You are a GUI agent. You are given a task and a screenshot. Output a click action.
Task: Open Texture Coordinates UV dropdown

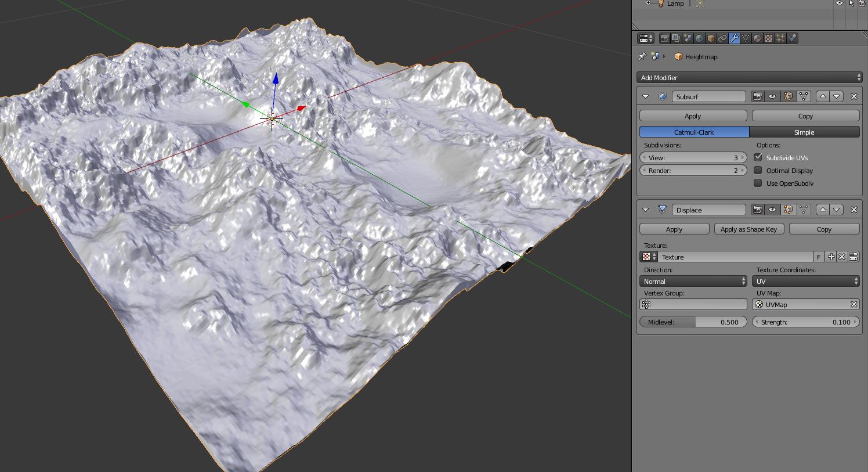tap(806, 281)
